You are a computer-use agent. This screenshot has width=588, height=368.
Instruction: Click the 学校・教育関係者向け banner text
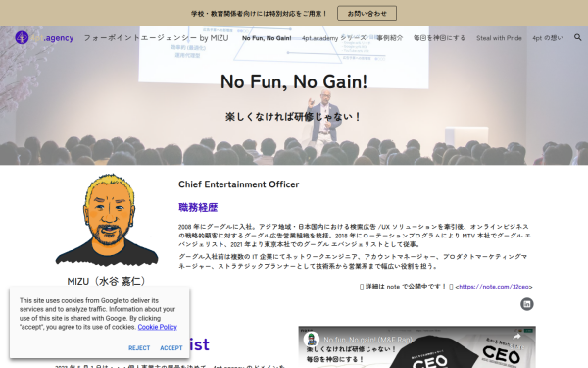coord(259,14)
